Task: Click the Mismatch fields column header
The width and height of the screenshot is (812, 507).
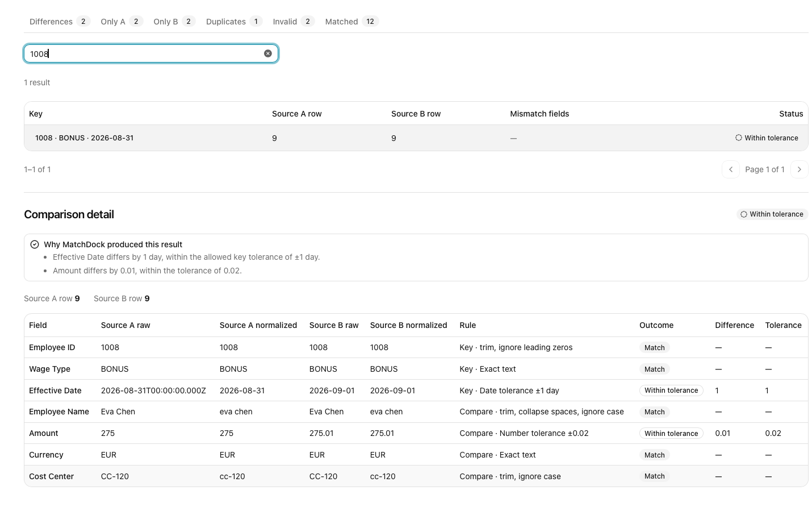Action: [x=539, y=114]
